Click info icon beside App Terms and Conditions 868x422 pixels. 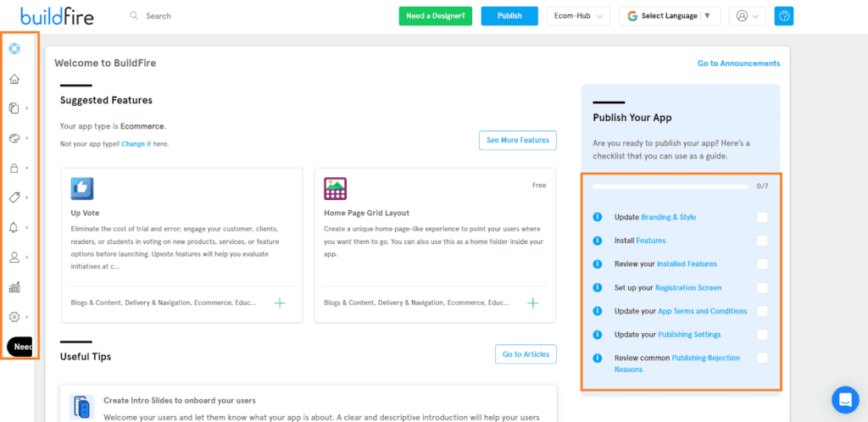(x=598, y=311)
